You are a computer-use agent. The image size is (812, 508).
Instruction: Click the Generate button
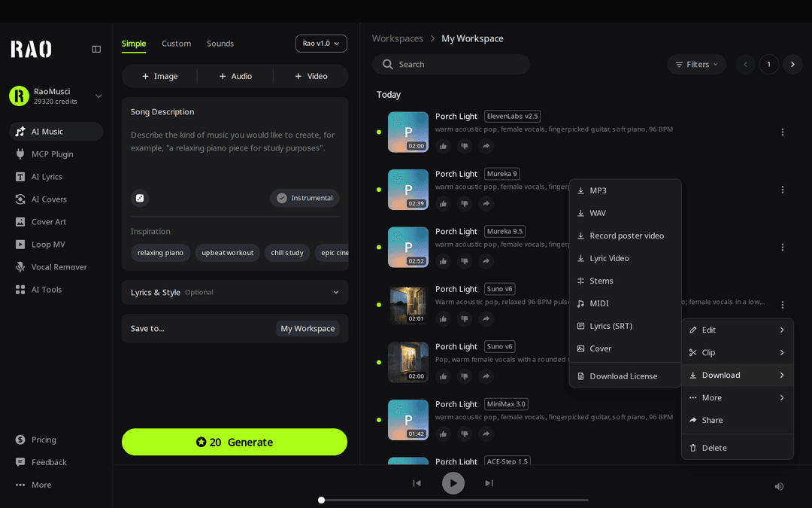click(x=235, y=443)
